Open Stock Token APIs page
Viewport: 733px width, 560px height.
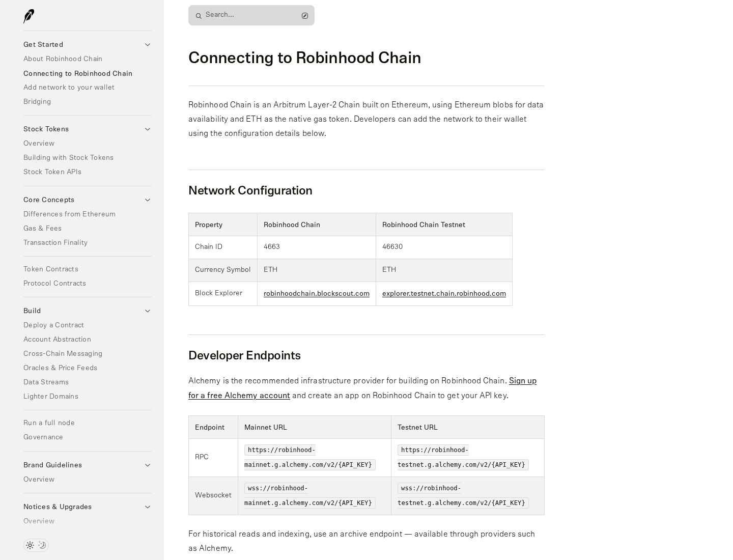pyautogui.click(x=52, y=172)
